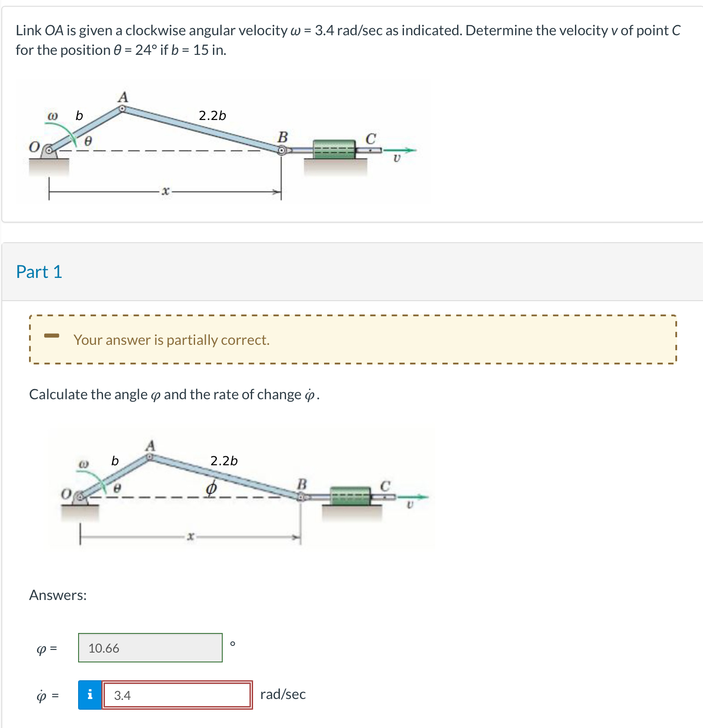Click the pin support icon at point O
Viewport: 703px width, 728px height.
(x=48, y=150)
